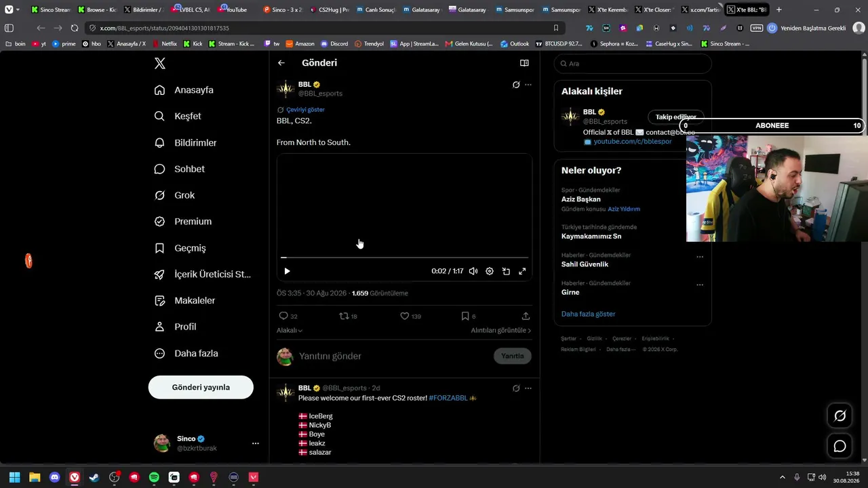This screenshot has height=488, width=868.
Task: Open the Sinco account three-dot menu
Action: click(255, 443)
